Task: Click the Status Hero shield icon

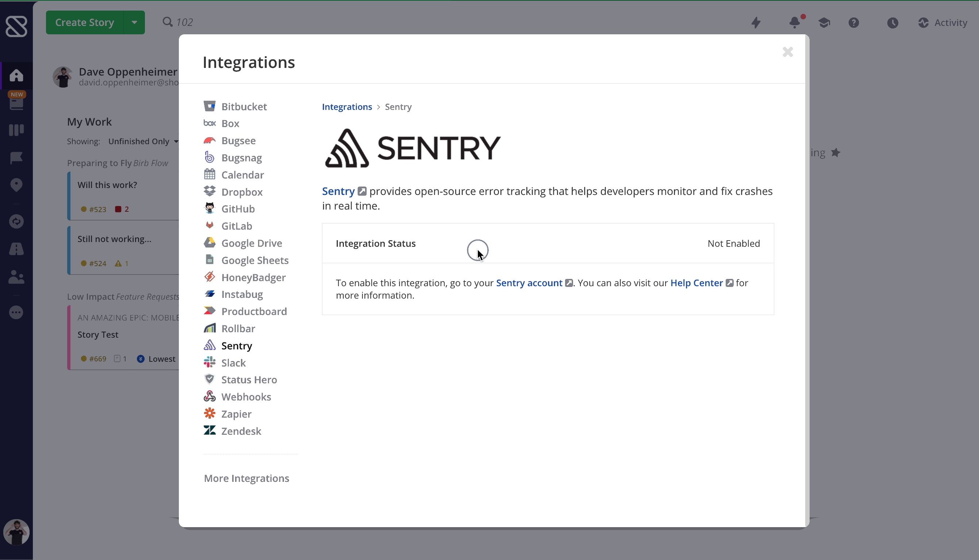Action: coord(210,379)
